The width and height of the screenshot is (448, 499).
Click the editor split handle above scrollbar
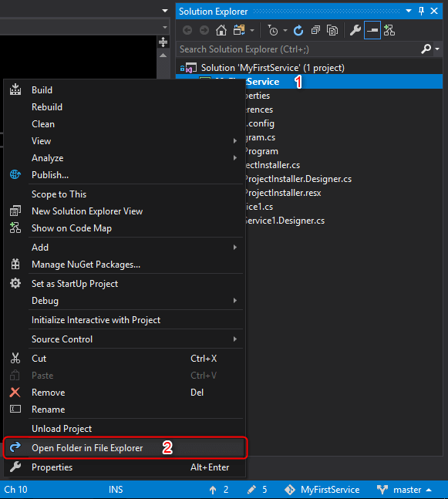tap(163, 42)
